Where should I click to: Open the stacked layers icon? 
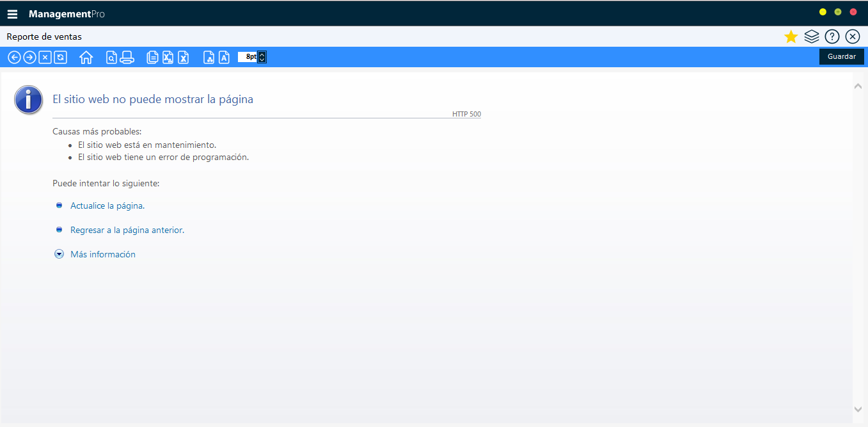(812, 37)
